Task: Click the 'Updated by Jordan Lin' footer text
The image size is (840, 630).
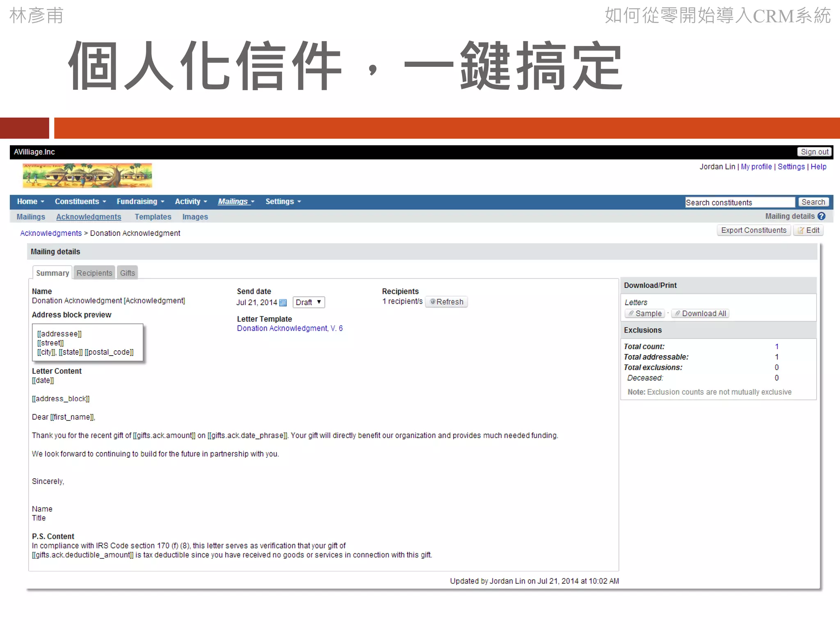Action: click(x=487, y=581)
